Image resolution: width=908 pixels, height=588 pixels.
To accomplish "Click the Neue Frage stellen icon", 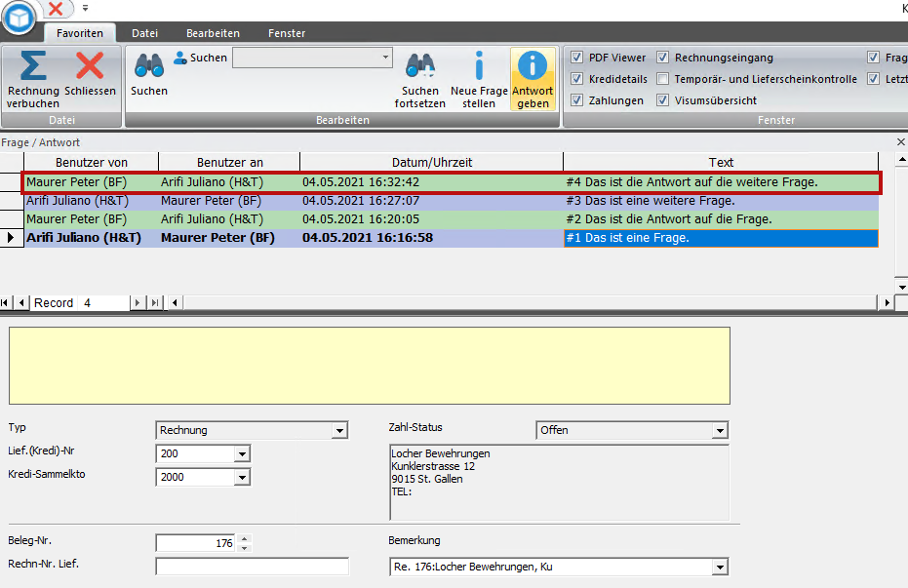I will (479, 66).
